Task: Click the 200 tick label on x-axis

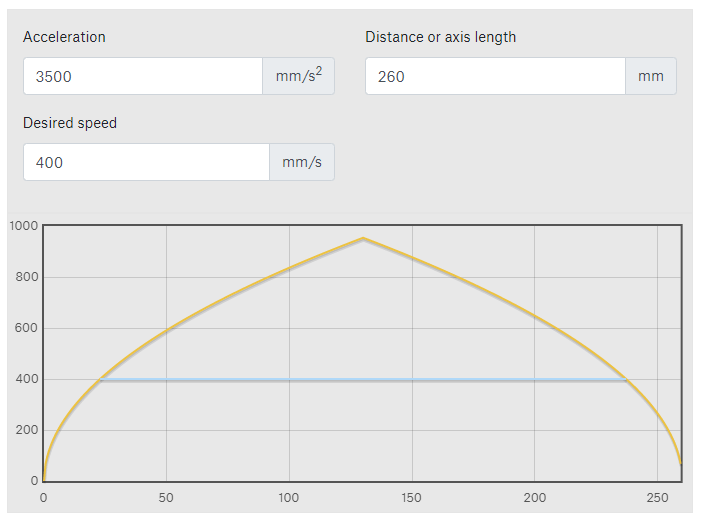Action: pos(535,498)
